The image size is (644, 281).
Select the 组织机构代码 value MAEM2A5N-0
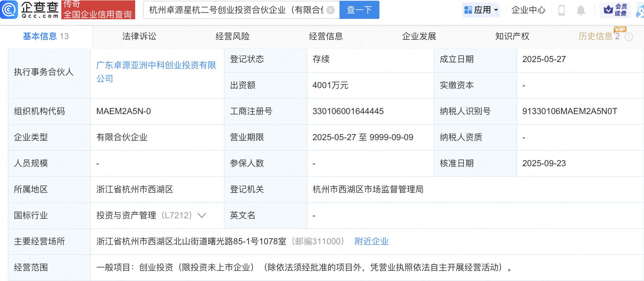click(x=123, y=111)
